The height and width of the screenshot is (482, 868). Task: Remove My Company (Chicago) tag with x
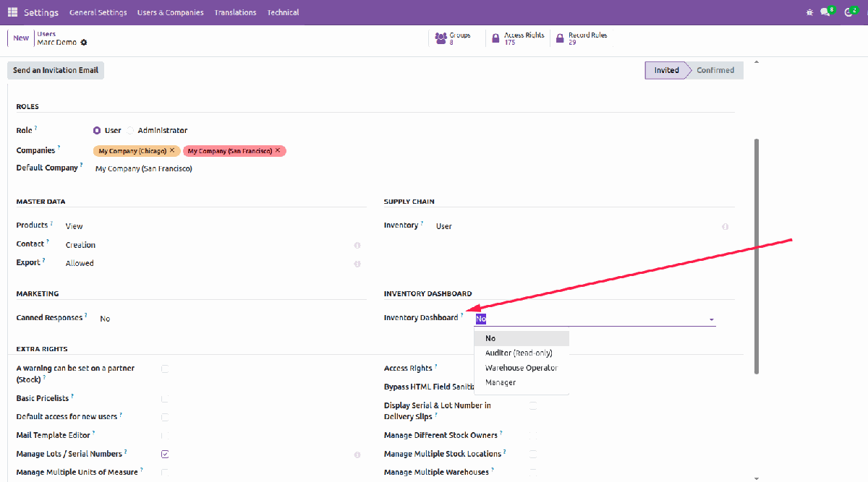[172, 150]
